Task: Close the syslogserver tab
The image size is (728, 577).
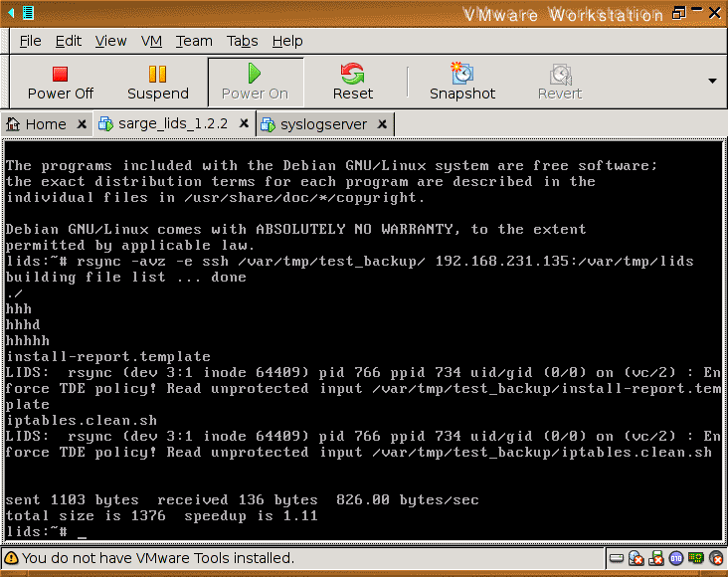Action: [x=382, y=124]
